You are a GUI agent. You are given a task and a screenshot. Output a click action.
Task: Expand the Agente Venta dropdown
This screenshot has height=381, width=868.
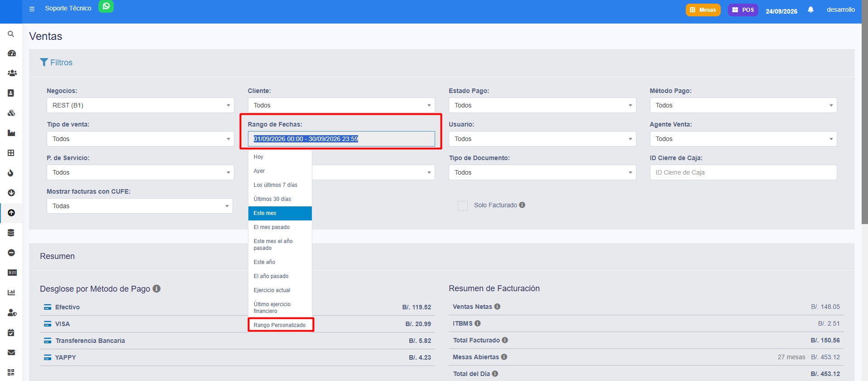(x=743, y=139)
